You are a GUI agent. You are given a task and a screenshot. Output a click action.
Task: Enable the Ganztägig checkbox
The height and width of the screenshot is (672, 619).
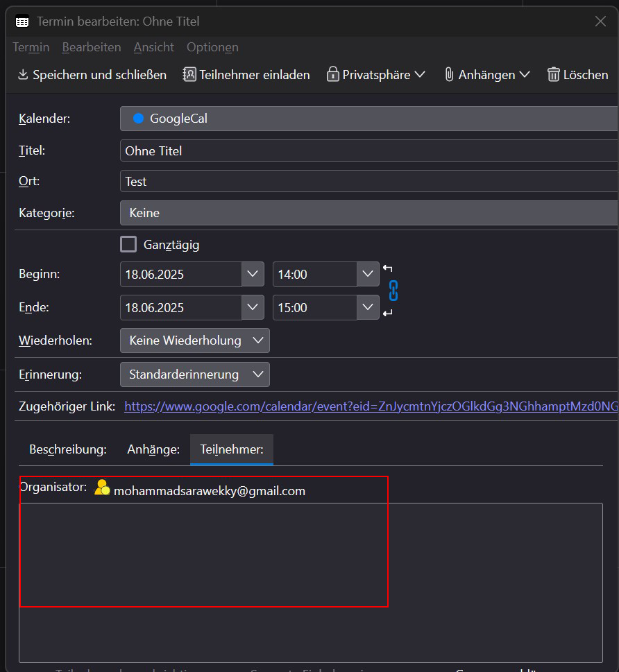(x=128, y=244)
